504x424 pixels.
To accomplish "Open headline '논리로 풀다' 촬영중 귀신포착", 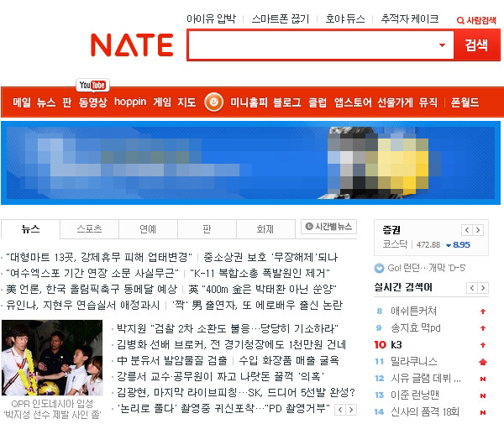I will pyautogui.click(x=223, y=409).
